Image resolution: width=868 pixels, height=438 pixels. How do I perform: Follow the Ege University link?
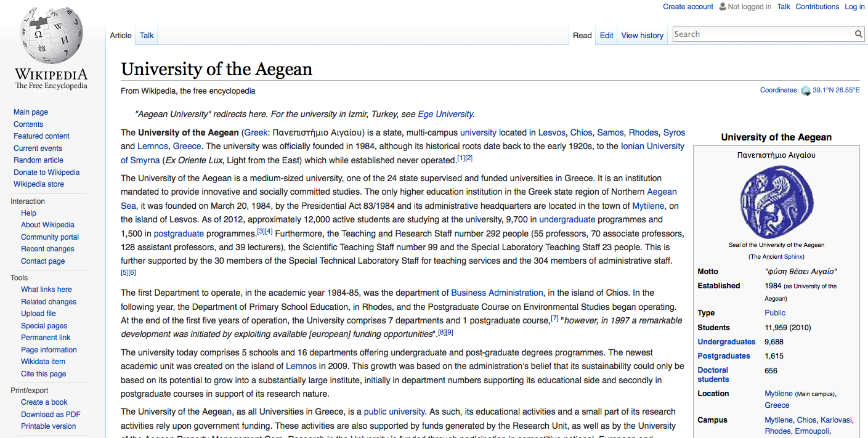coord(445,114)
